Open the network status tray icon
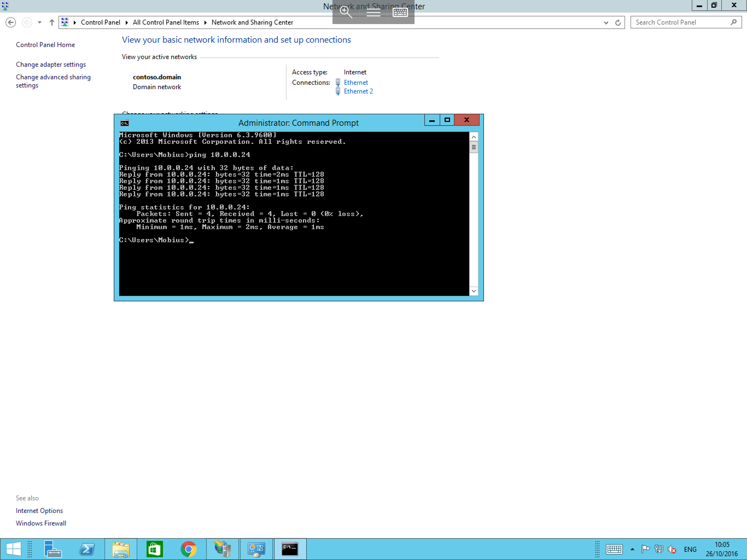 click(x=659, y=549)
